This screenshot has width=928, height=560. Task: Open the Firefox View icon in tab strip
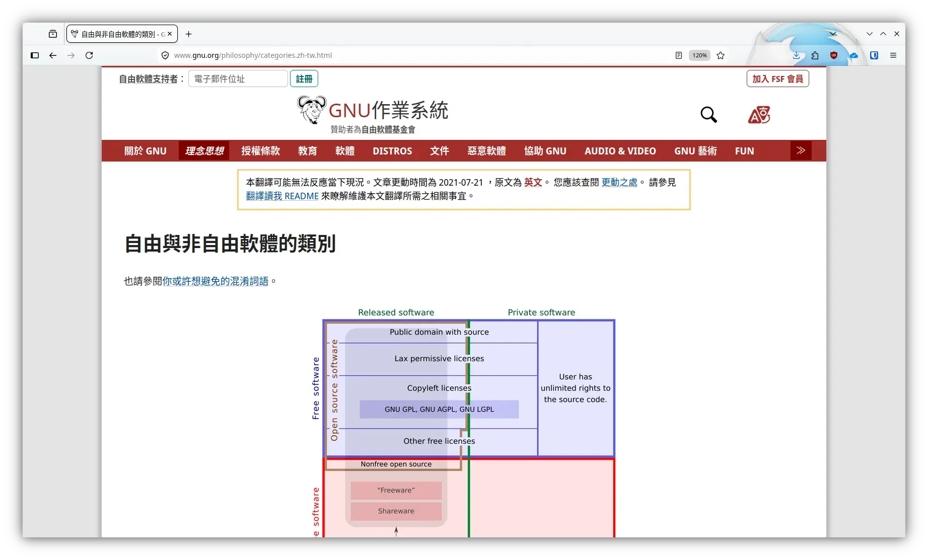[53, 34]
